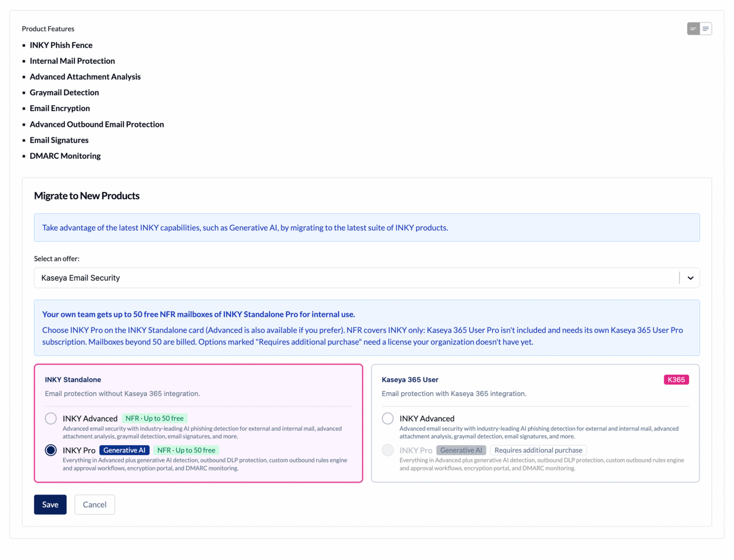The image size is (734, 560).
Task: Click the bold 50 free NFR mailboxes notice
Action: tap(199, 314)
